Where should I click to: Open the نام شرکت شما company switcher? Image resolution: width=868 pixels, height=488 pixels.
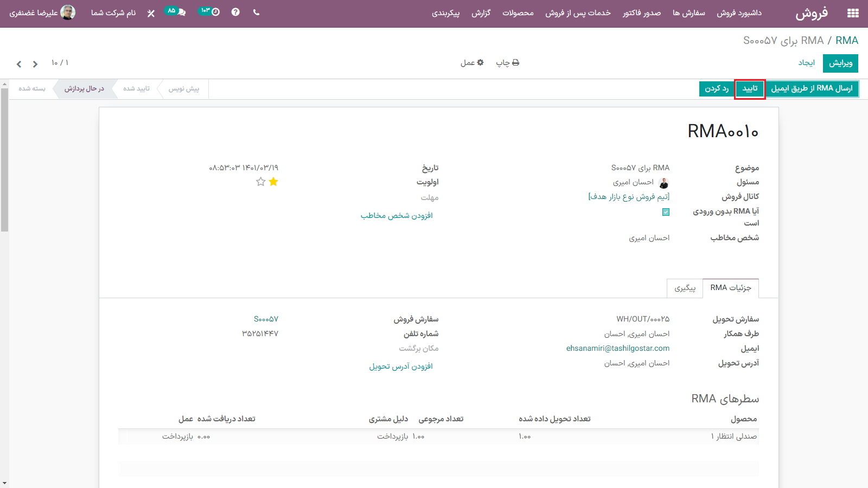[x=113, y=12]
